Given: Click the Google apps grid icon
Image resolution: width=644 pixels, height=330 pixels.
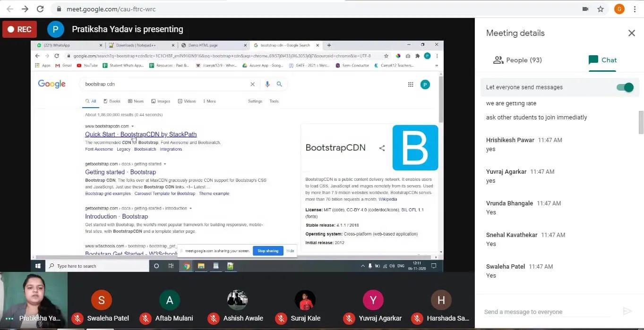Looking at the screenshot, I should (x=410, y=85).
